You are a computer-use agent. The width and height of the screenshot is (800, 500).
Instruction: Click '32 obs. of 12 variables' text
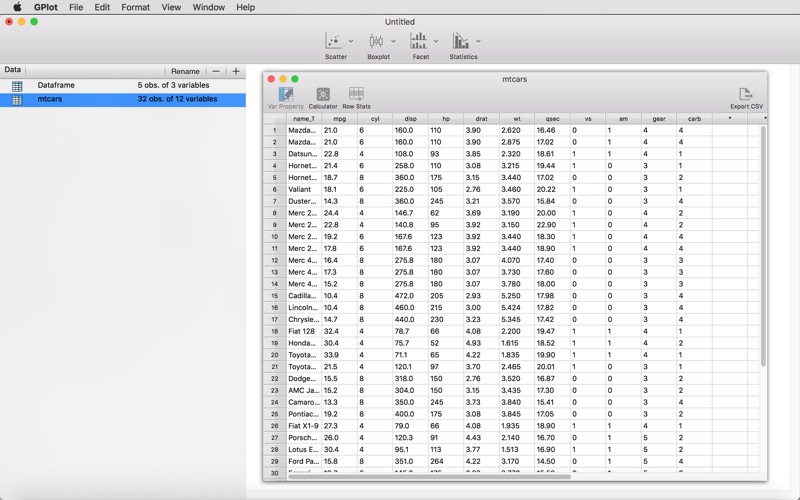(177, 99)
